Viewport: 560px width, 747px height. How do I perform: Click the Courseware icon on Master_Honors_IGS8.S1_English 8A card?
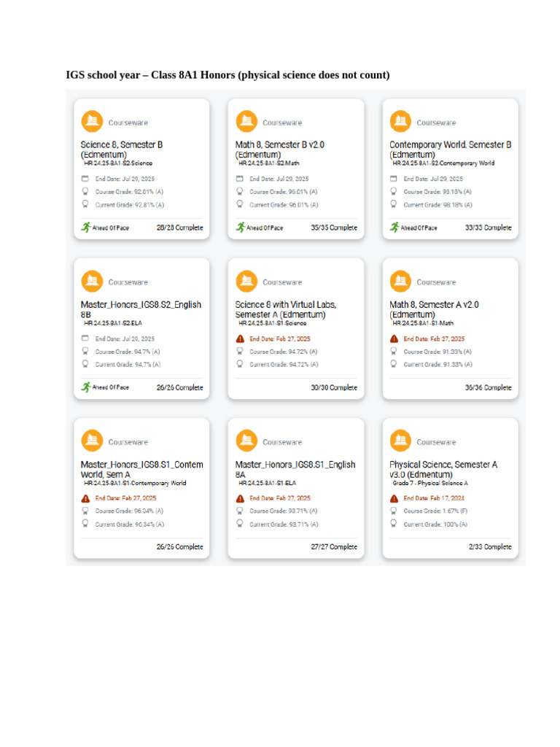tap(246, 441)
